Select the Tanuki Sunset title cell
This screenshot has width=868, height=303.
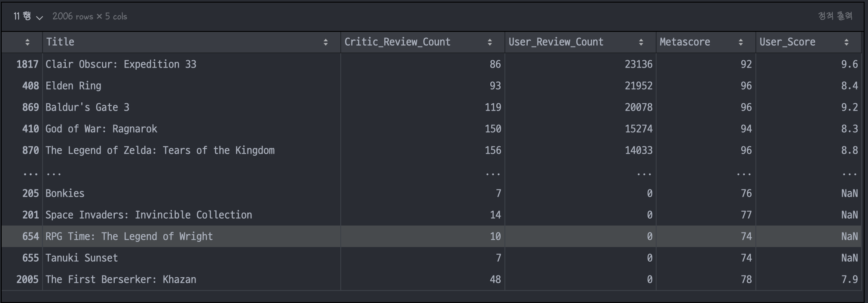[192, 258]
